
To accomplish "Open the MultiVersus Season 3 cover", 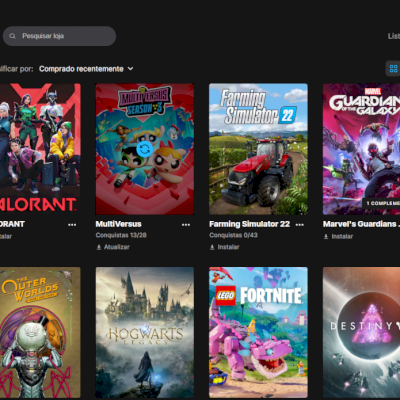I will point(145,149).
